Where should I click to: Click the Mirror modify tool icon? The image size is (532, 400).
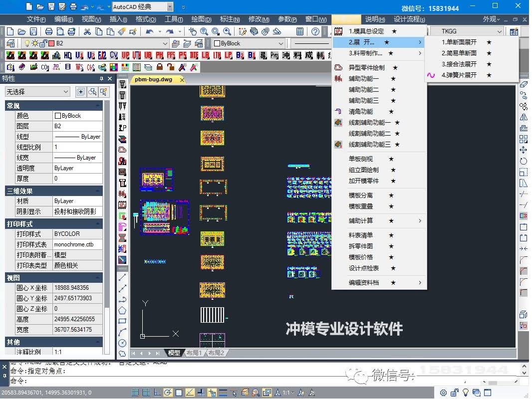[524, 117]
